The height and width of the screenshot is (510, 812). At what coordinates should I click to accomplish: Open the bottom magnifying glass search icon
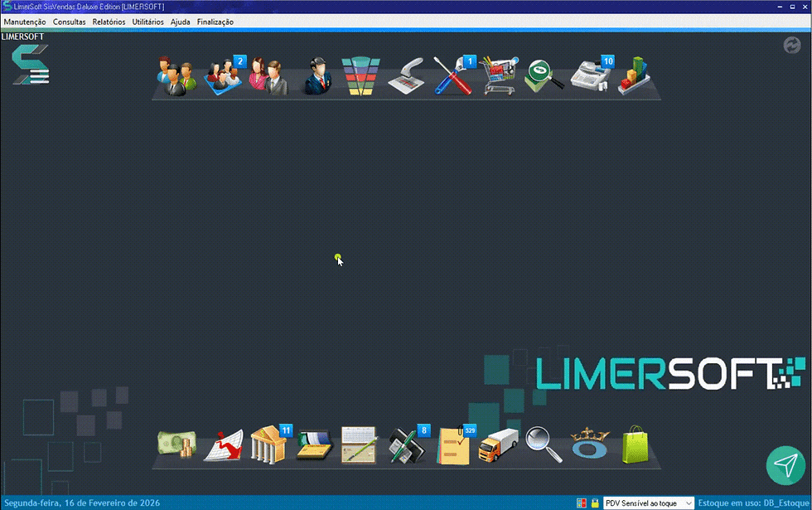click(544, 444)
